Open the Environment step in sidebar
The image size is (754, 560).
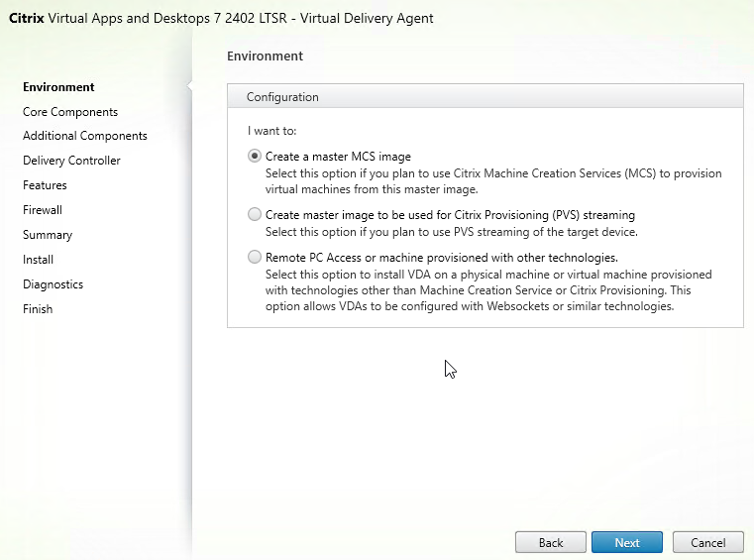coord(58,87)
